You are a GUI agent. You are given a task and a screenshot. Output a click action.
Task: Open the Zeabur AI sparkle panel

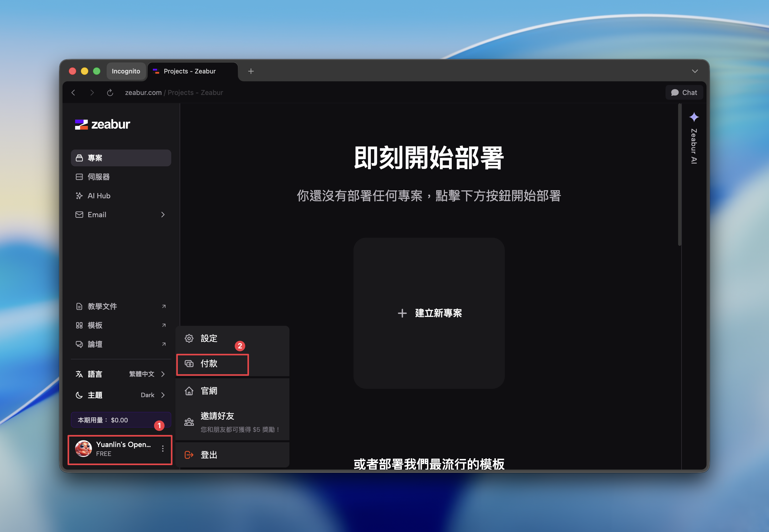coord(694,117)
